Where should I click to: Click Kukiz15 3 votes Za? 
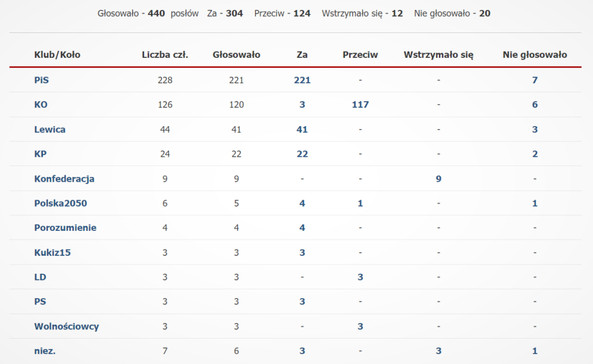pyautogui.click(x=302, y=252)
